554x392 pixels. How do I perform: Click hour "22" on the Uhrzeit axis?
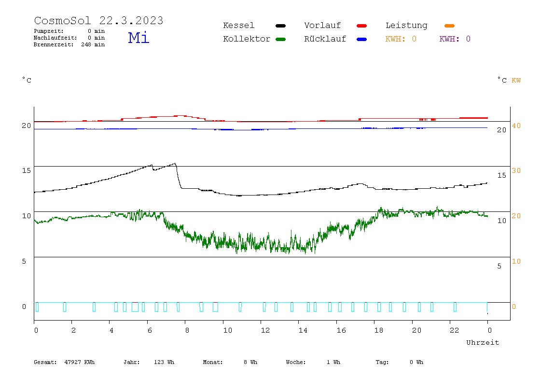pos(454,330)
